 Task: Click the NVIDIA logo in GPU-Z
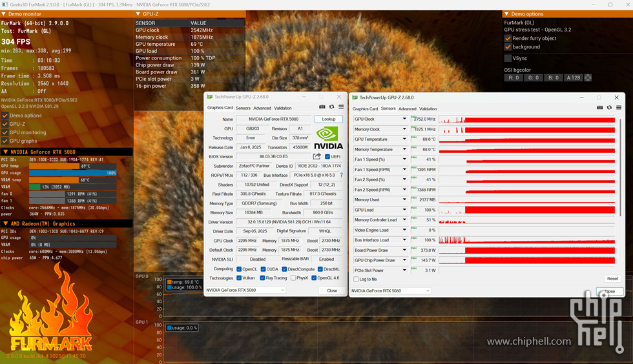point(328,138)
